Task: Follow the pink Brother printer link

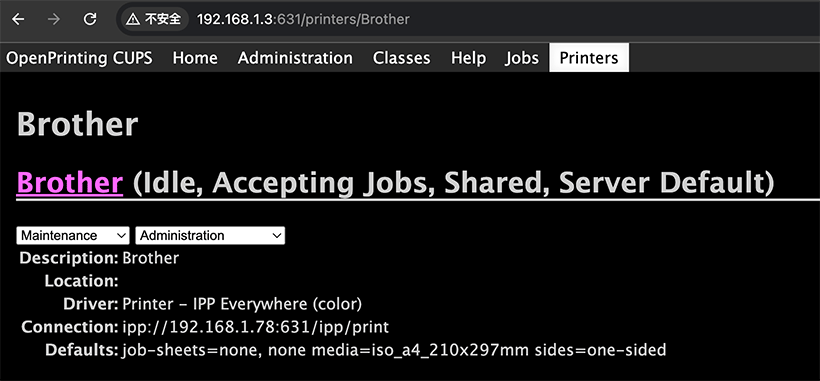Action: coord(70,183)
